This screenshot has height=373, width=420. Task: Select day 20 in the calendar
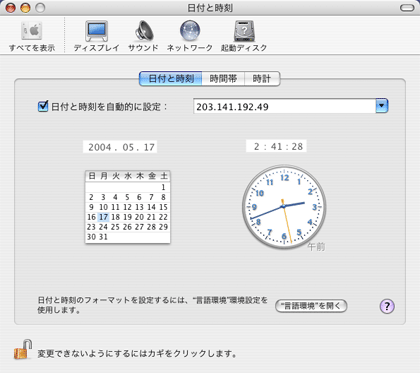click(139, 217)
